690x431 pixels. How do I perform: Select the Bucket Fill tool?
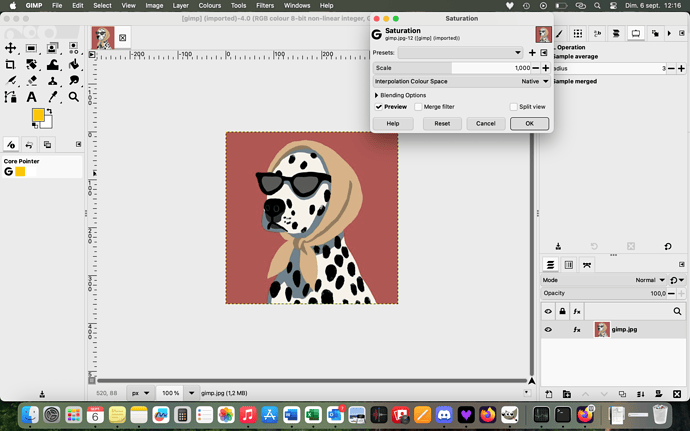tap(73, 65)
